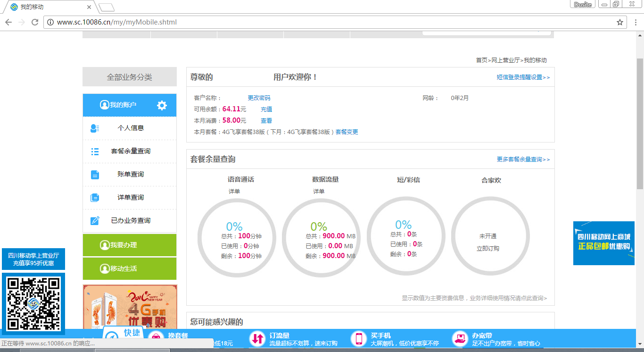The image size is (644, 352).
Task: Click the 短信登录提醒设置 link
Action: (523, 77)
